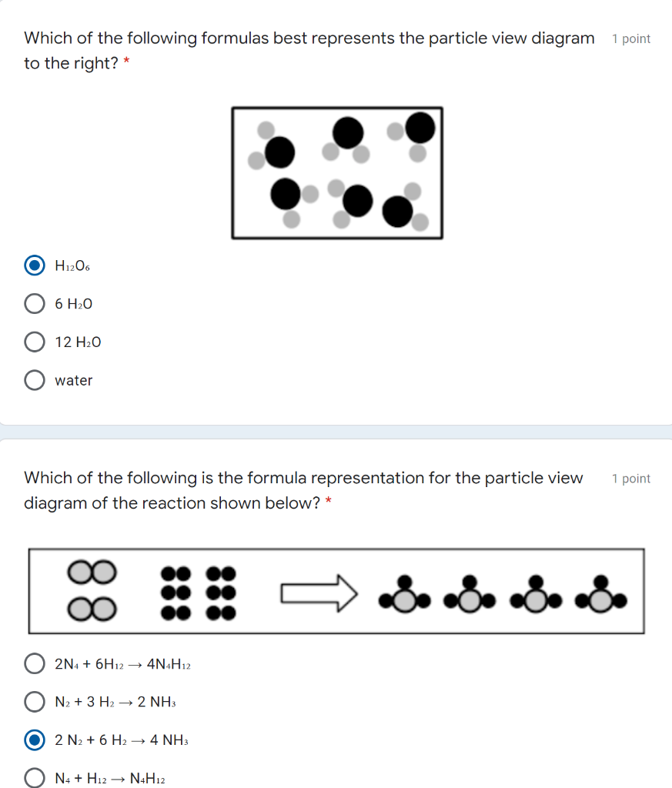The width and height of the screenshot is (672, 788).
Task: Choose the N₂ + 3 H₂ → 2 NH₃ option
Action: 34,701
